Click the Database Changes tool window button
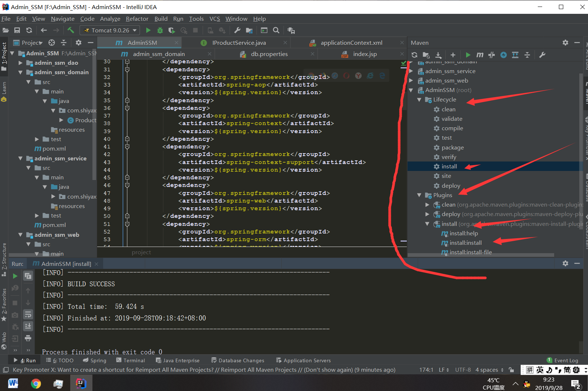Screen dimensions: 588x391 click(x=238, y=360)
